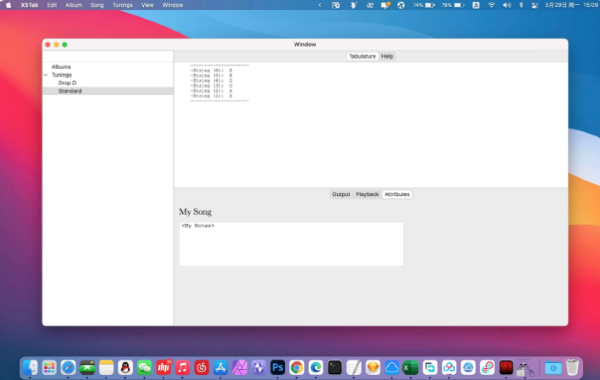Click the Tunings sidebar label
The image size is (600, 380).
62,75
